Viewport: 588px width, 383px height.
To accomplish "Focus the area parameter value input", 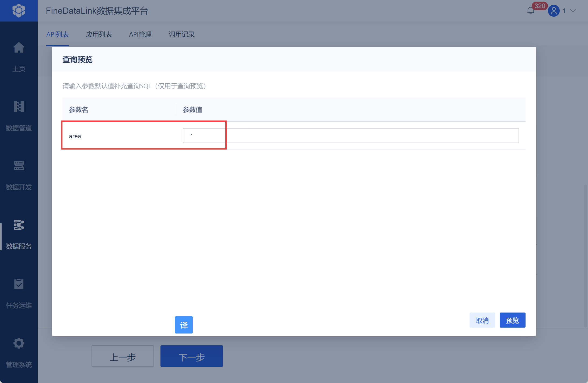I will (x=351, y=136).
